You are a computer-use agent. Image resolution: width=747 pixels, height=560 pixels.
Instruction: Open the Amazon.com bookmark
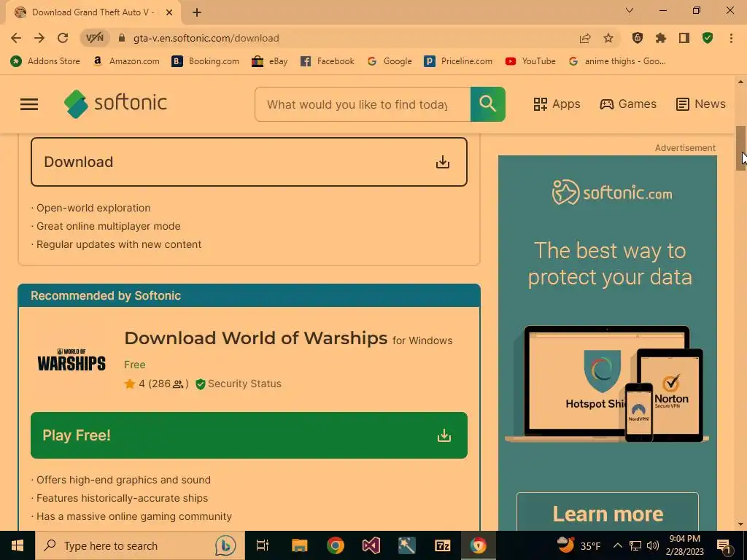click(126, 61)
